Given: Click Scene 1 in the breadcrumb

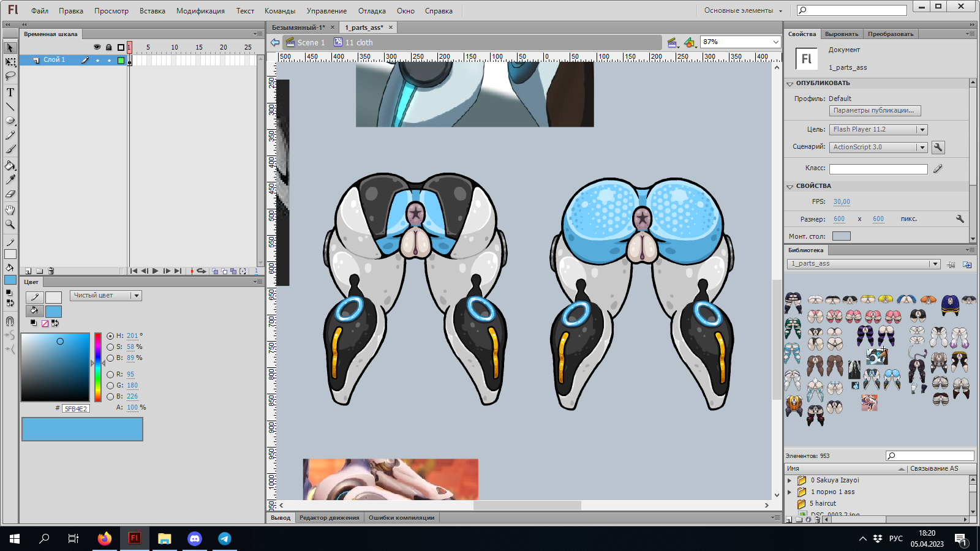Looking at the screenshot, I should click(x=311, y=42).
